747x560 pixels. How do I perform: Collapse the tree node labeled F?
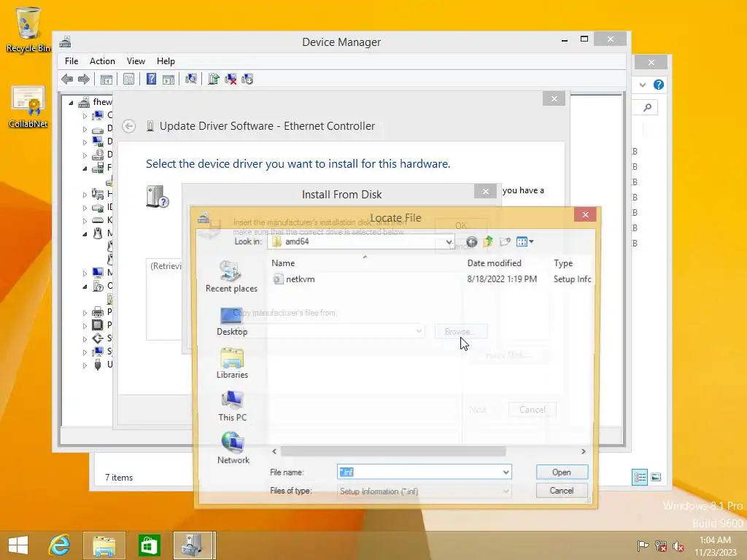click(x=85, y=168)
